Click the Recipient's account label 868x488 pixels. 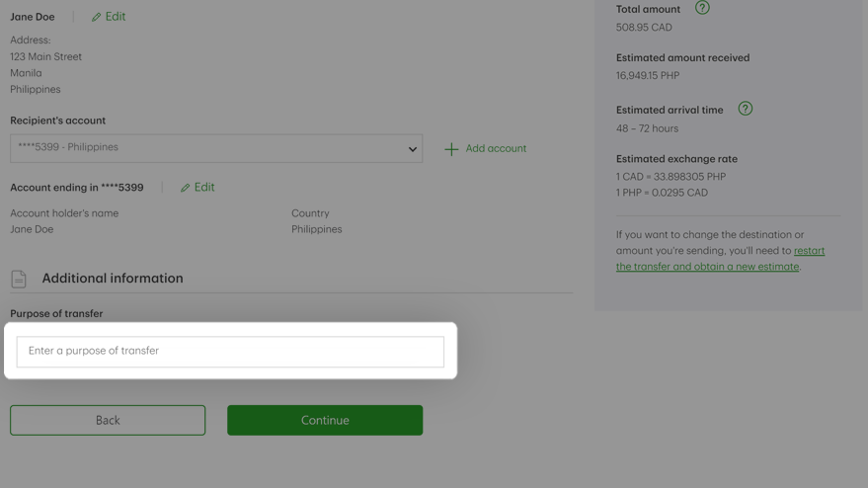57,121
